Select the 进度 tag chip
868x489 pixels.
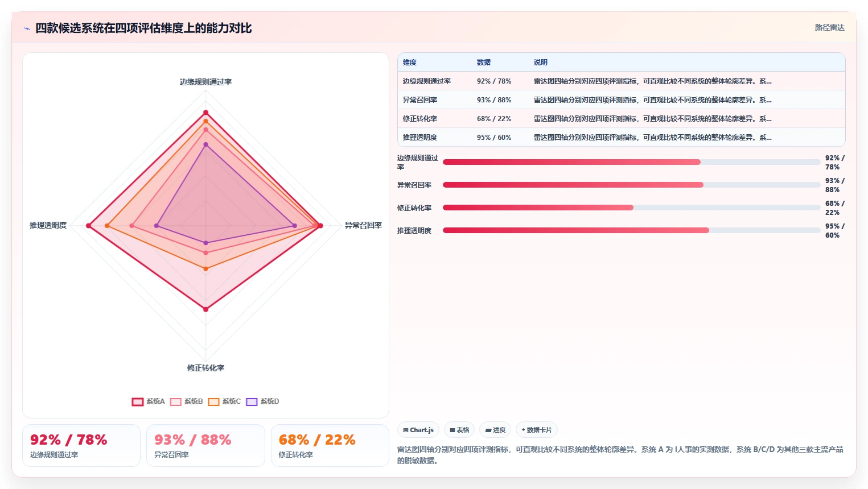(495, 430)
